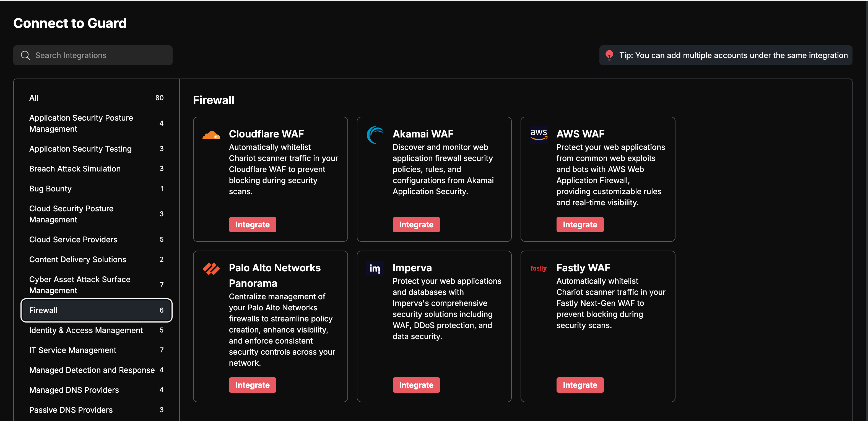Choose Breach Attack Simulation category
868x421 pixels.
click(96, 168)
